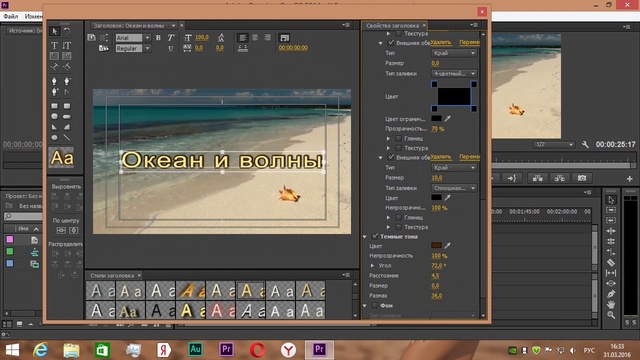Select the Rotation tool in title tools
The width and height of the screenshot is (640, 360).
pyautogui.click(x=67, y=31)
